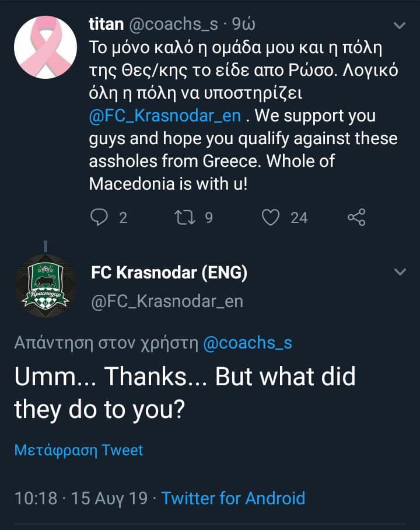
Task: Tap the share icon on titan's tweet
Action: (x=356, y=218)
